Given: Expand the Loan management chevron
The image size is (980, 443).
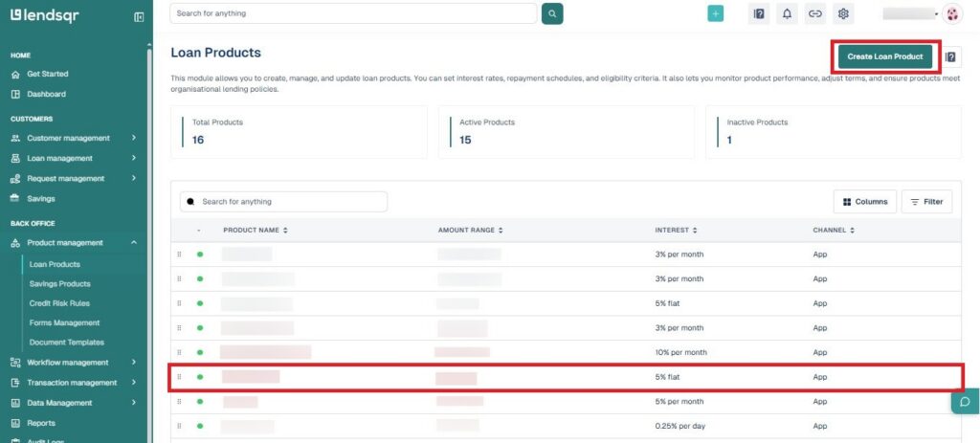Looking at the screenshot, I should [134, 158].
